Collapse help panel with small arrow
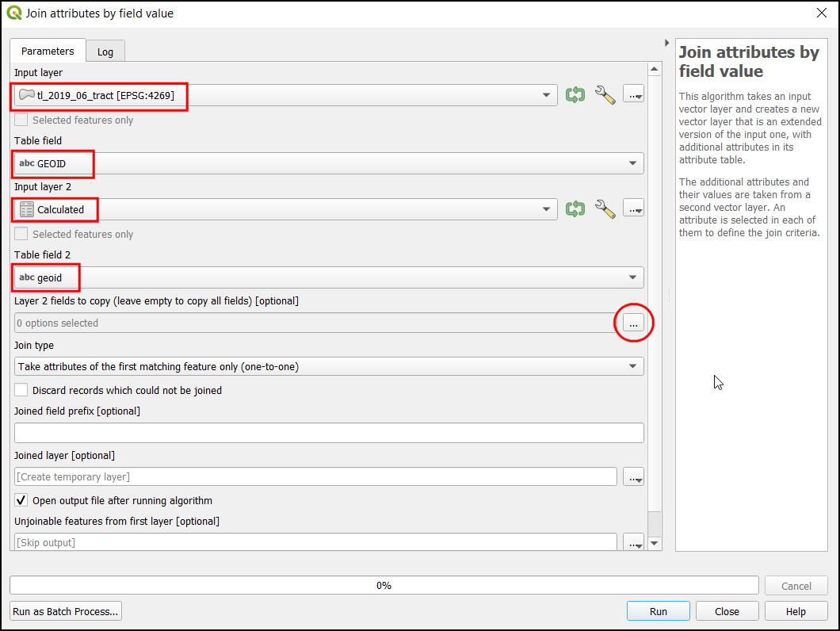This screenshot has height=631, width=840. click(666, 43)
